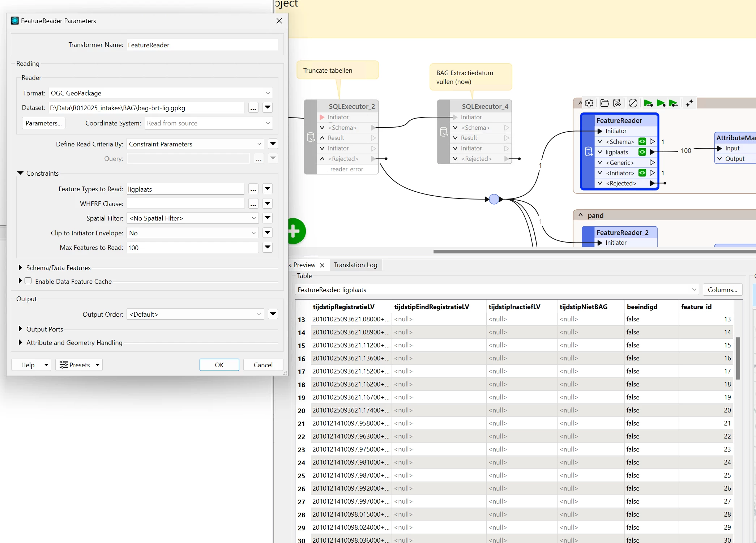Open transformer settings gear icon
This screenshot has height=543, width=756.
click(x=589, y=103)
